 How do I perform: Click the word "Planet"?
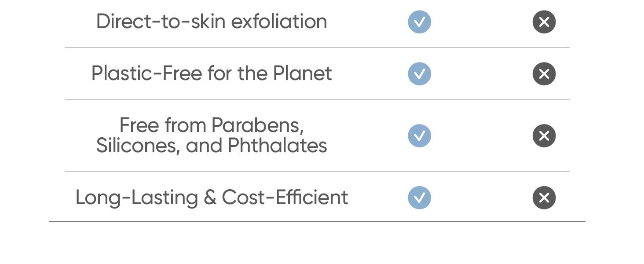(x=302, y=73)
